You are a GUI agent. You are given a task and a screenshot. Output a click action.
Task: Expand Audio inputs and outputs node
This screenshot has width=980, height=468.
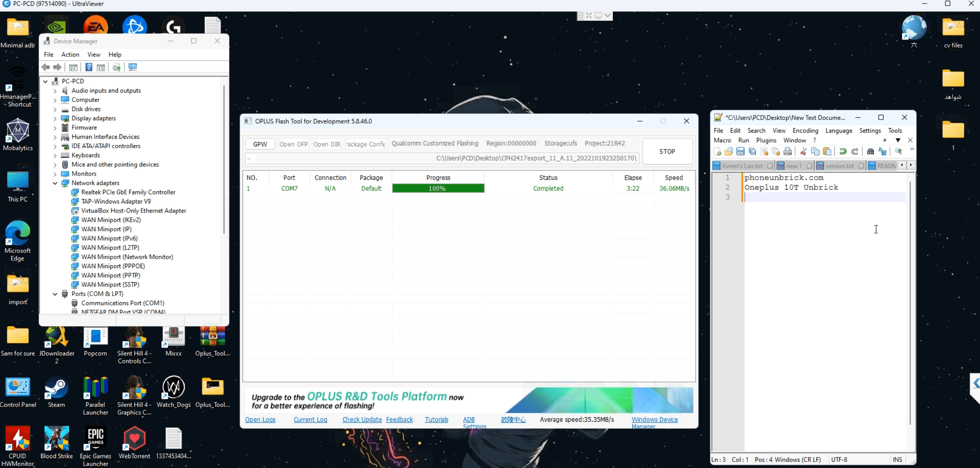click(x=55, y=90)
